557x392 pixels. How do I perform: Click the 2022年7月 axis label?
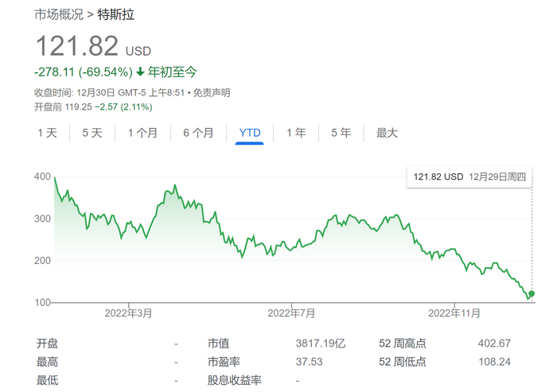click(291, 313)
